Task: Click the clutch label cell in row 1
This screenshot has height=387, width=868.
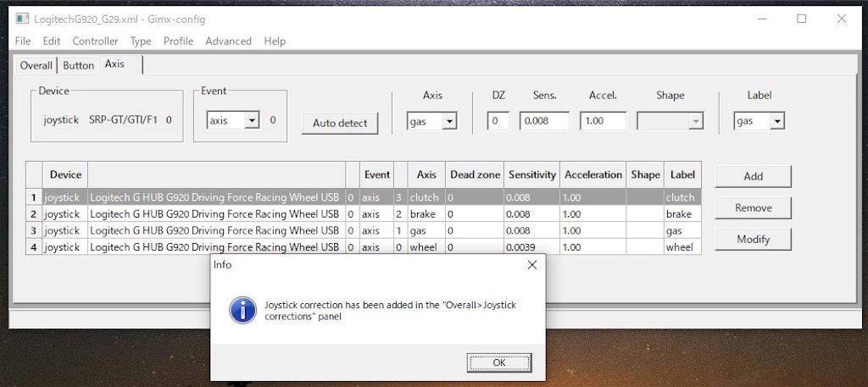Action: click(682, 197)
